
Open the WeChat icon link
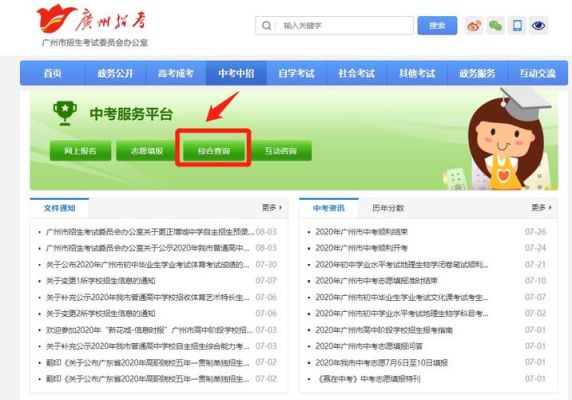(495, 26)
